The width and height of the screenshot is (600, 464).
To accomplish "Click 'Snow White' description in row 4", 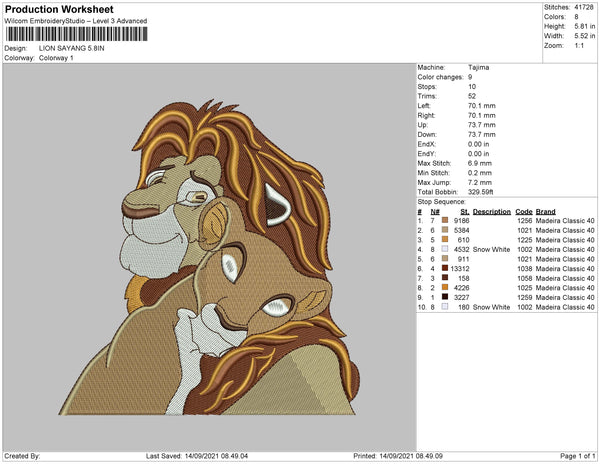I will click(x=491, y=249).
